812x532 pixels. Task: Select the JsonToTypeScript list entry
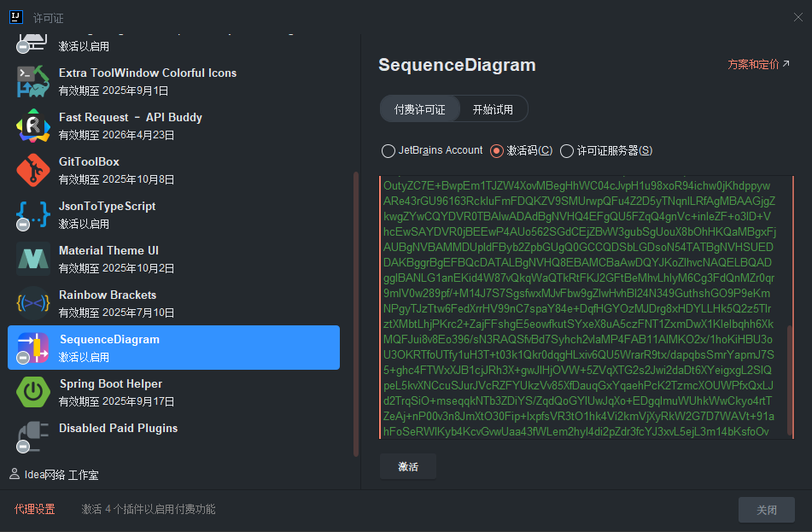(173, 214)
